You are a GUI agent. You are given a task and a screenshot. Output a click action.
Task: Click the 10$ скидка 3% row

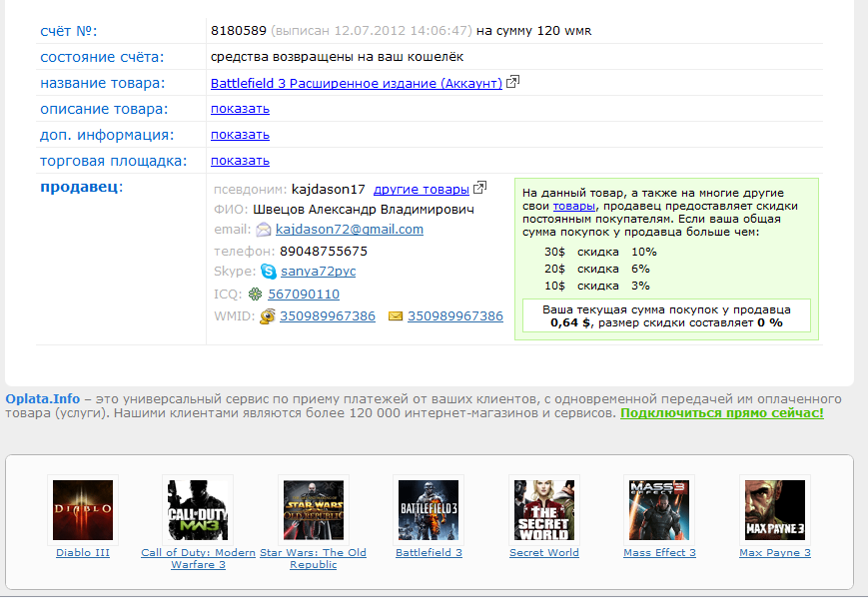(x=597, y=286)
